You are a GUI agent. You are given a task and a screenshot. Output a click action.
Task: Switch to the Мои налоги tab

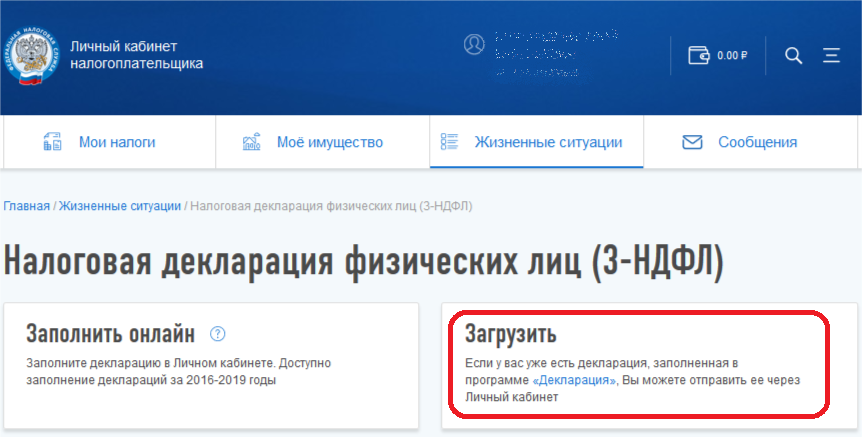[x=109, y=142]
